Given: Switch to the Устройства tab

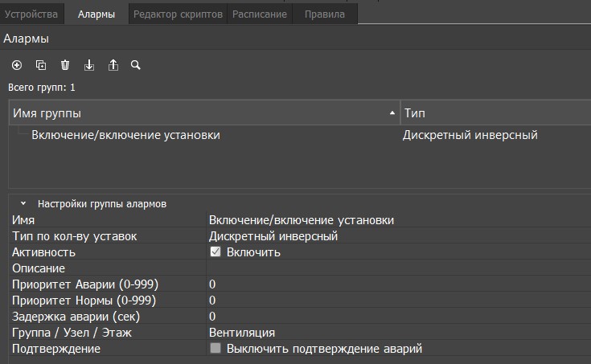Looking at the screenshot, I should point(31,14).
